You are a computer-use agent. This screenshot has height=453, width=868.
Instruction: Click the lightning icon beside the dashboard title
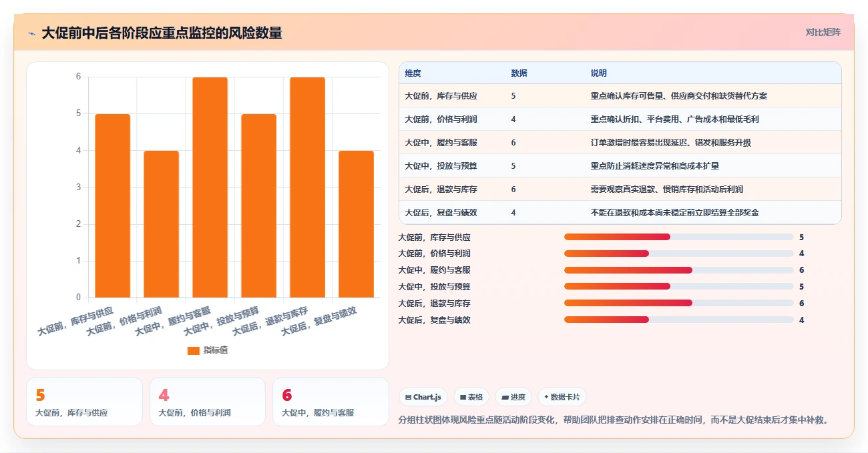32,33
